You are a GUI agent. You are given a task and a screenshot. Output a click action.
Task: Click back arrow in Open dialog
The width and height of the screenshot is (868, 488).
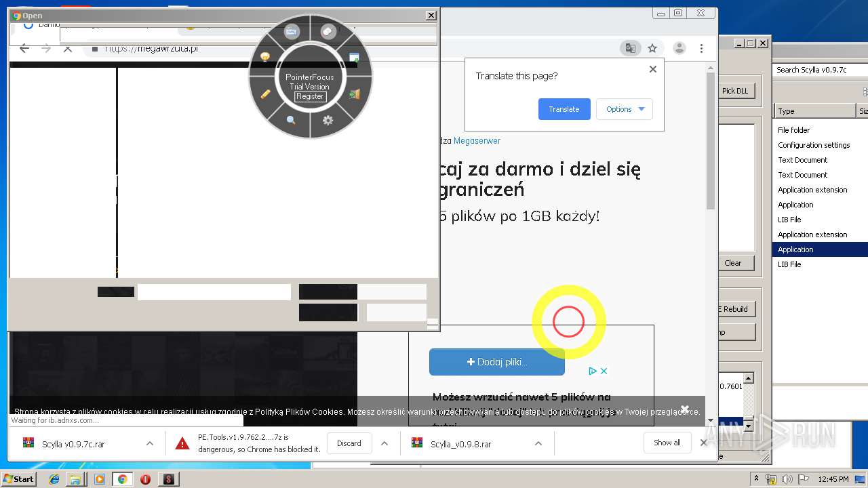(x=24, y=48)
